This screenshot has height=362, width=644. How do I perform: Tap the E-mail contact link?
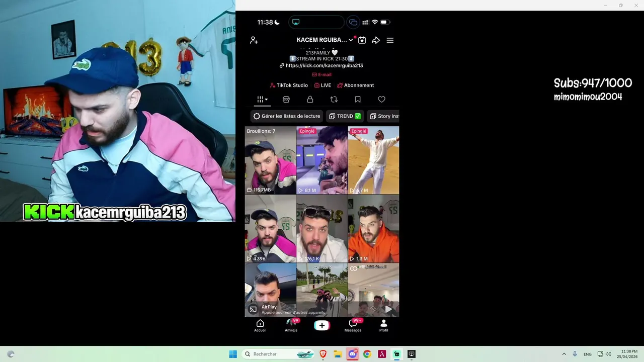click(x=321, y=74)
